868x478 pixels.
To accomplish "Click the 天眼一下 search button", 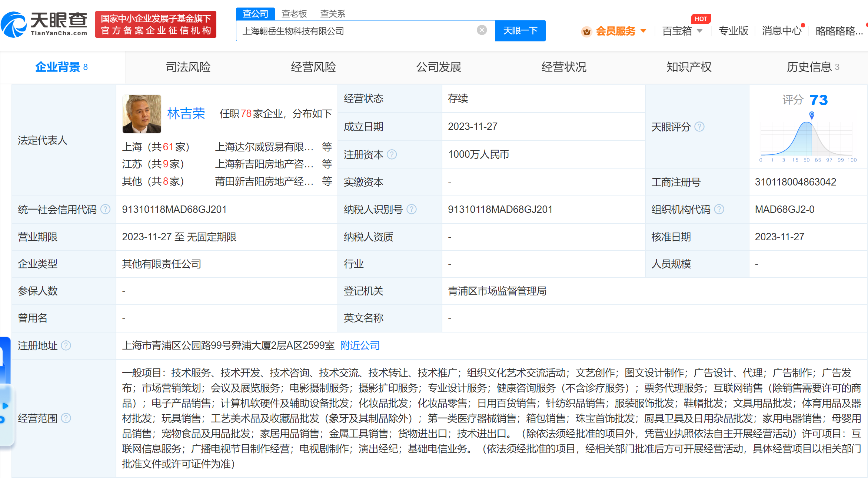I will [x=520, y=31].
